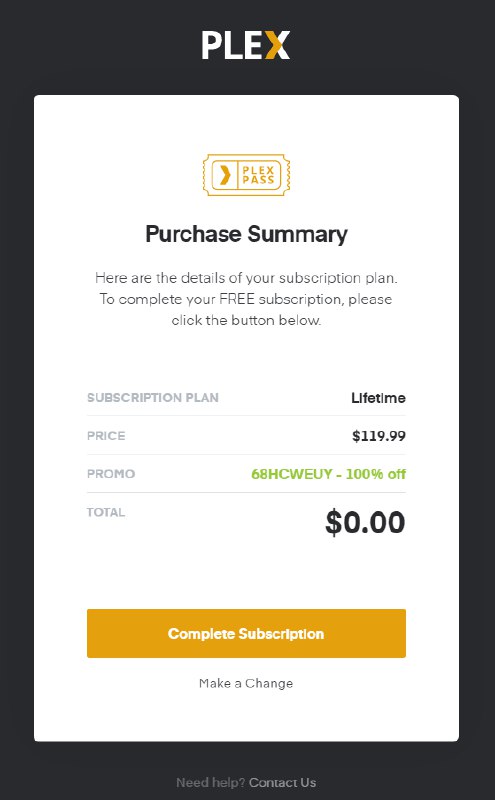Click the Plex Pass ticket icon

pyautogui.click(x=246, y=175)
